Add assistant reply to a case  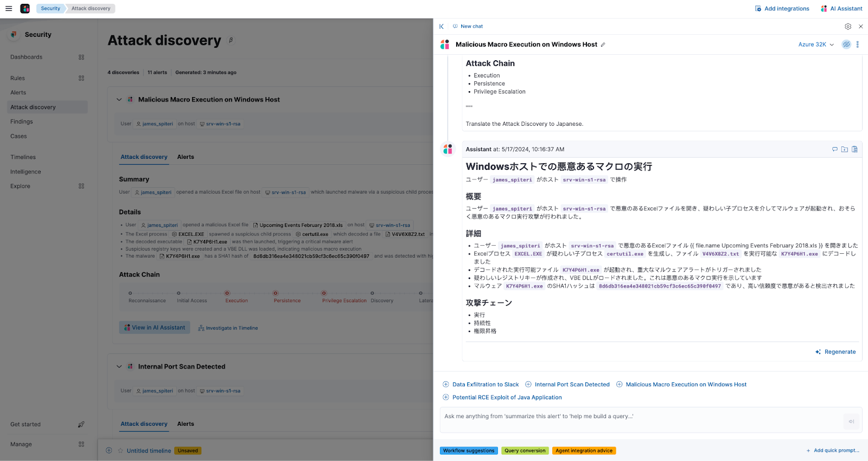click(x=845, y=149)
